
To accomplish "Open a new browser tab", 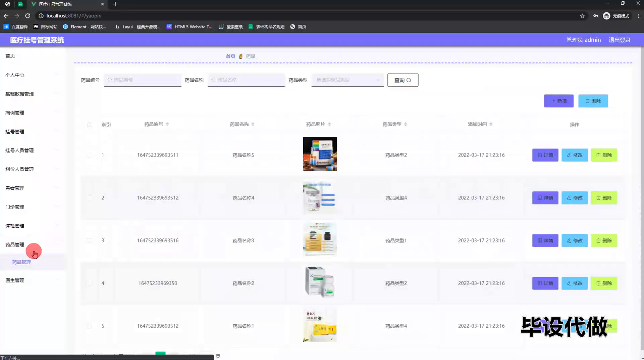I will (115, 4).
